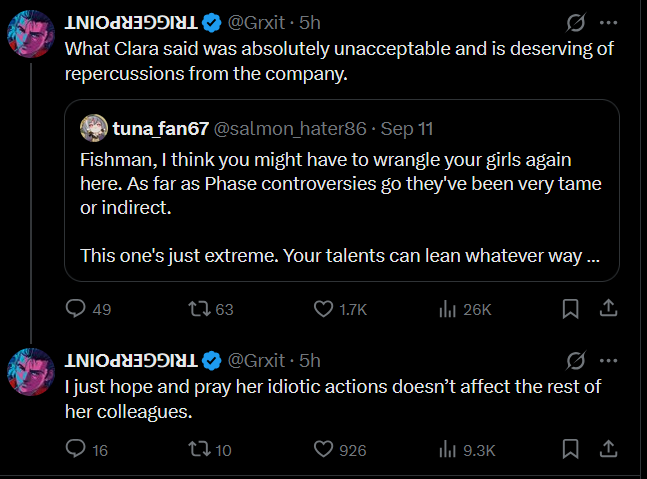Open more options menu on first tweet
Screen dimensions: 647x479
607,21
